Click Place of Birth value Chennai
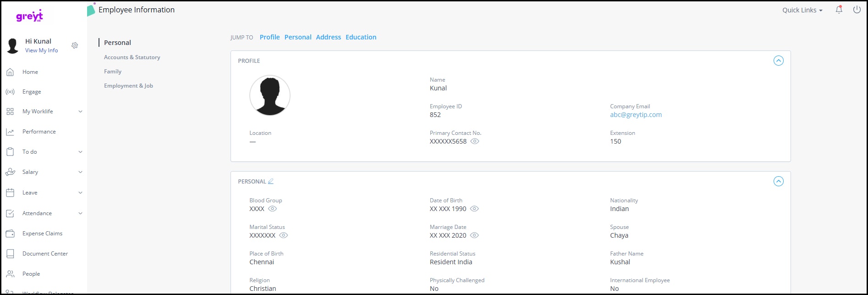 [262, 262]
